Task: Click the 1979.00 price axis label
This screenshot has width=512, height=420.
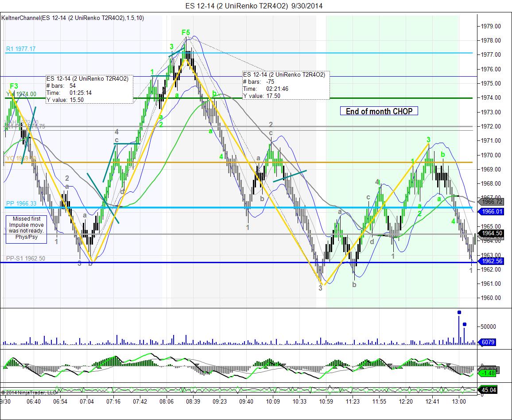Action: click(x=491, y=26)
